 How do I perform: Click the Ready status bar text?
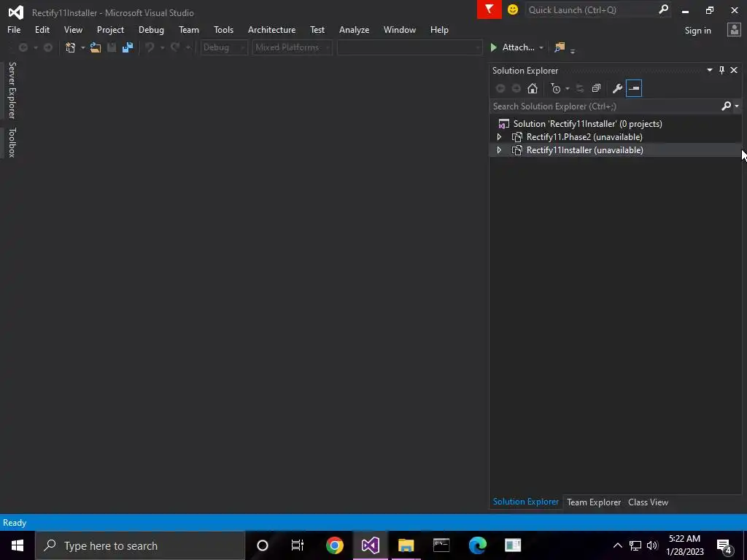tap(15, 523)
